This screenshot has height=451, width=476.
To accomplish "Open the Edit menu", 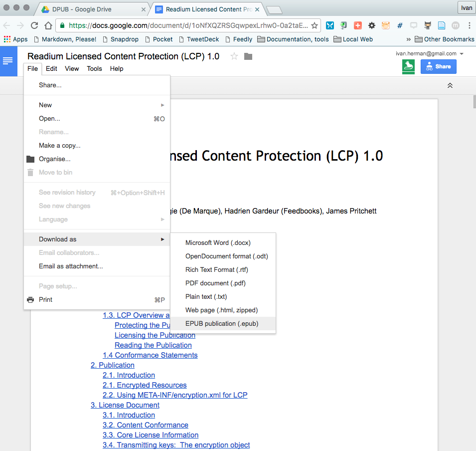I will coord(51,69).
